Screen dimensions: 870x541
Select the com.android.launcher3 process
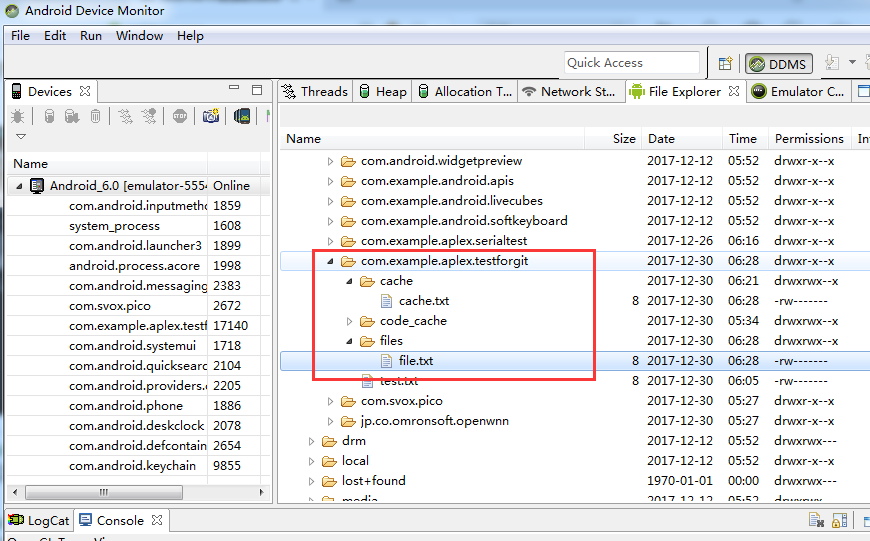(135, 246)
